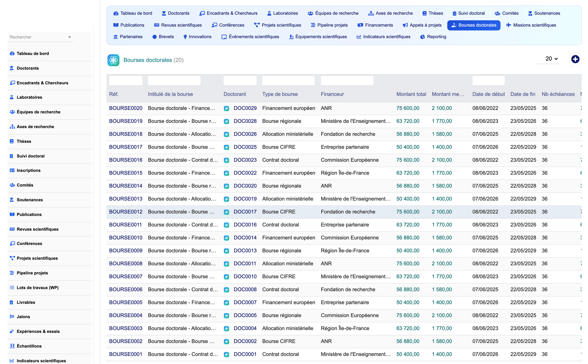Open the page size 20 dropdown
588x364 pixels.
[551, 59]
